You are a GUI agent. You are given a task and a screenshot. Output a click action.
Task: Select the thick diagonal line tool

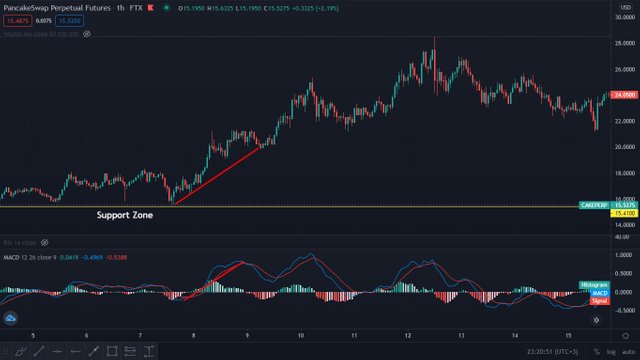(x=94, y=351)
